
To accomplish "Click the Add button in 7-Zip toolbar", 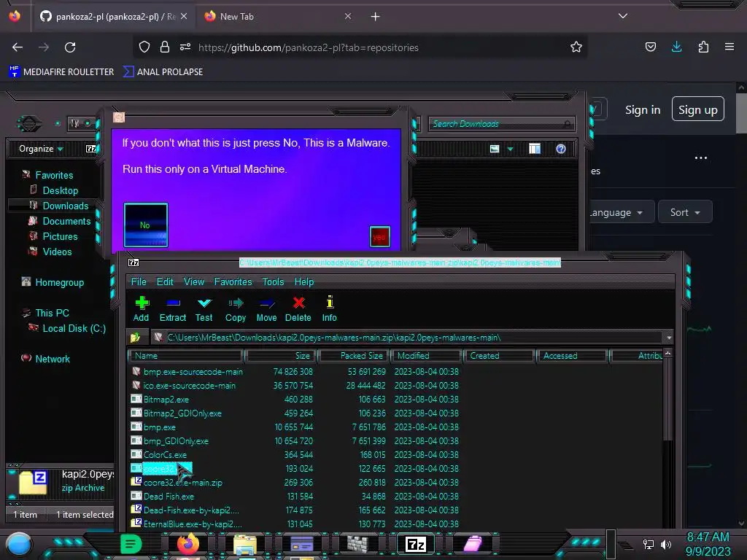I will tap(141, 309).
